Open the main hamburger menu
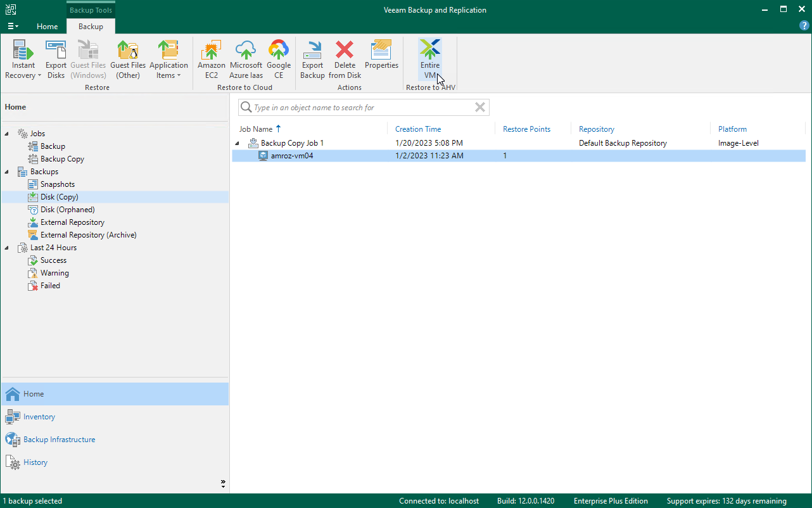812x508 pixels. (13, 26)
